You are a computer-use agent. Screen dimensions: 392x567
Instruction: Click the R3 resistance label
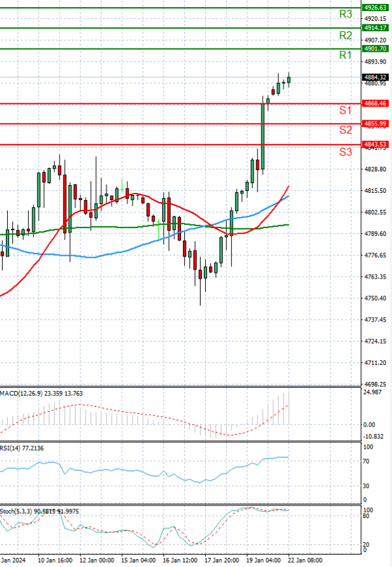346,14
